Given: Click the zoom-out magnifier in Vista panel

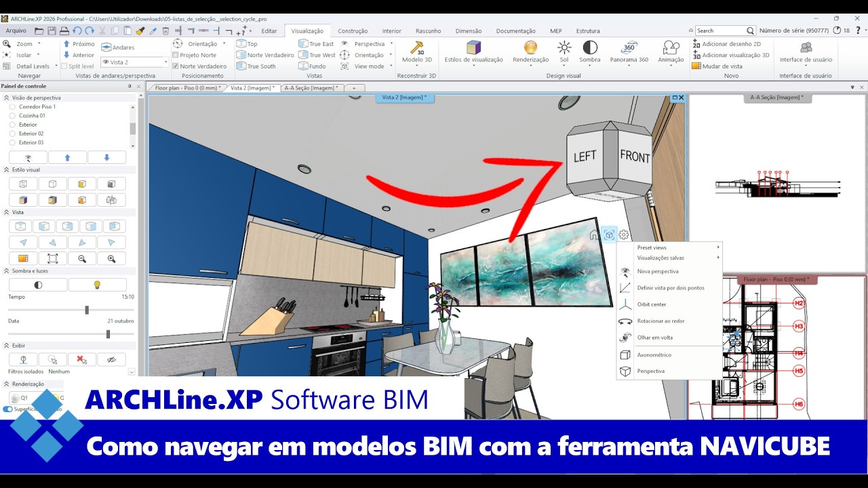Looking at the screenshot, I should (x=82, y=258).
